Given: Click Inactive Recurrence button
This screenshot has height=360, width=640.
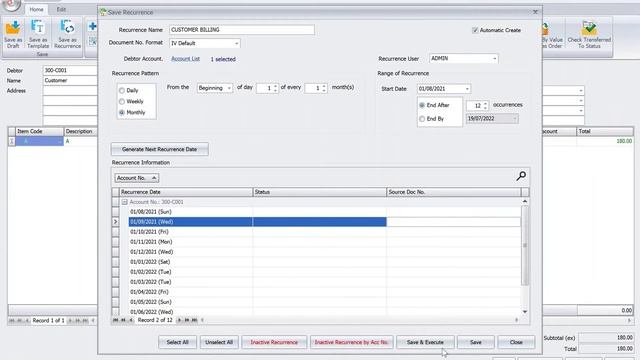Looking at the screenshot, I should [x=274, y=342].
